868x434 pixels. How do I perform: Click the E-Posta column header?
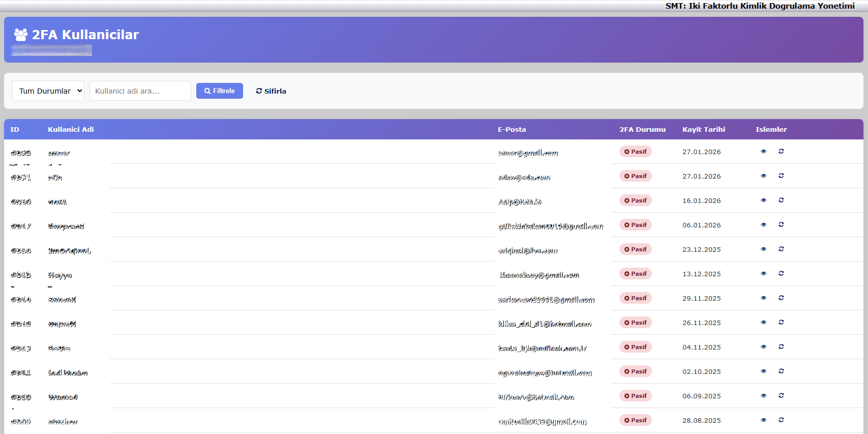pyautogui.click(x=512, y=130)
